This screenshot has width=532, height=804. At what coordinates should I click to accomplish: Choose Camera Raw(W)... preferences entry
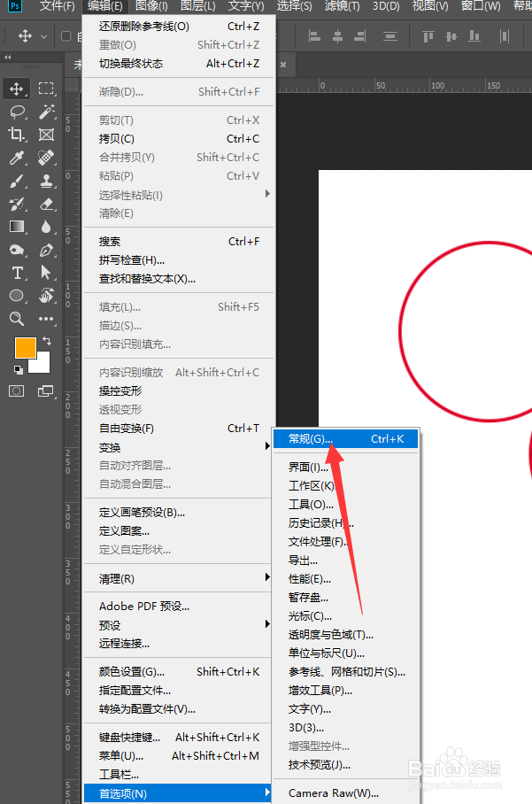click(346, 793)
